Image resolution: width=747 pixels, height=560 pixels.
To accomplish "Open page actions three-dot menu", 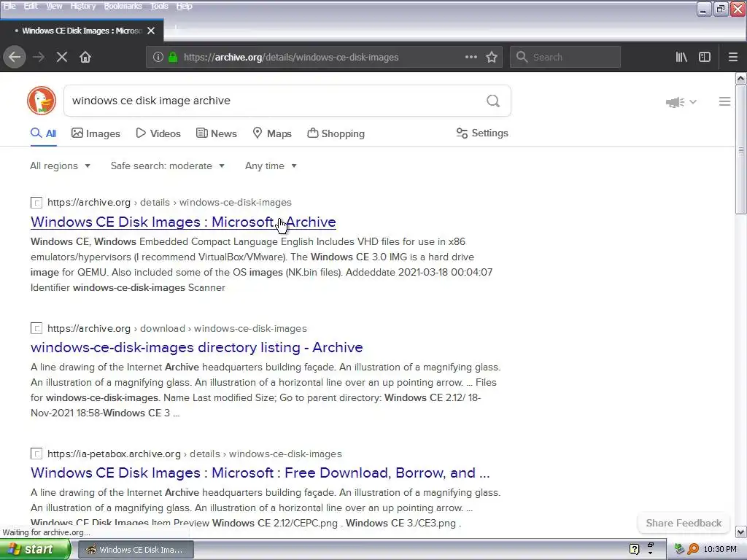I will [471, 57].
